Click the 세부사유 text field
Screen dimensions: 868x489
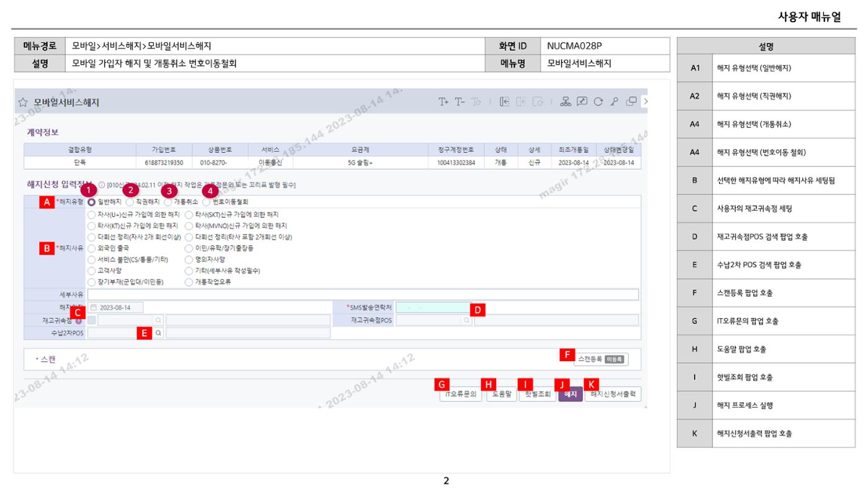[x=363, y=295]
